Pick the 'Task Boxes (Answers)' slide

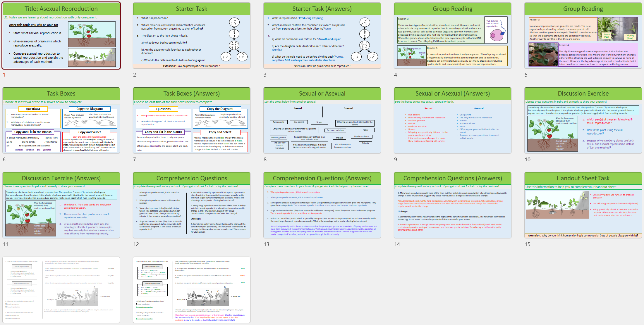192,120
